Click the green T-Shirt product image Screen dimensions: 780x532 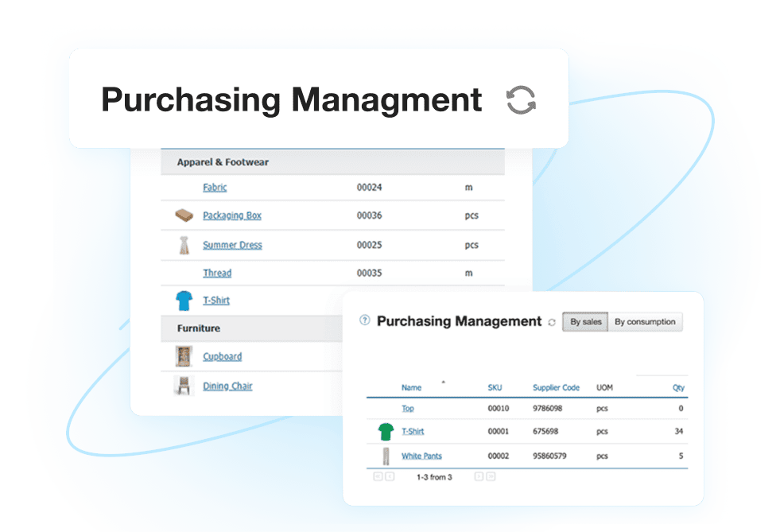pos(386,432)
